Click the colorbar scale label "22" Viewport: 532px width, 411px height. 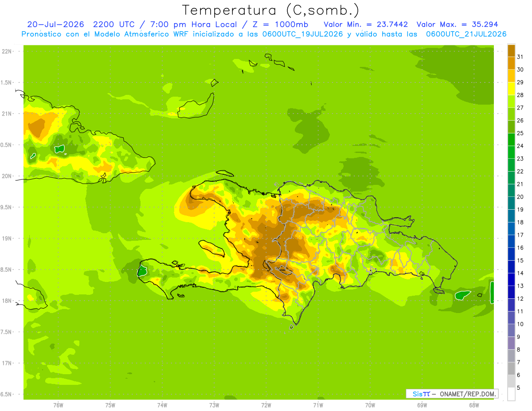520,171
